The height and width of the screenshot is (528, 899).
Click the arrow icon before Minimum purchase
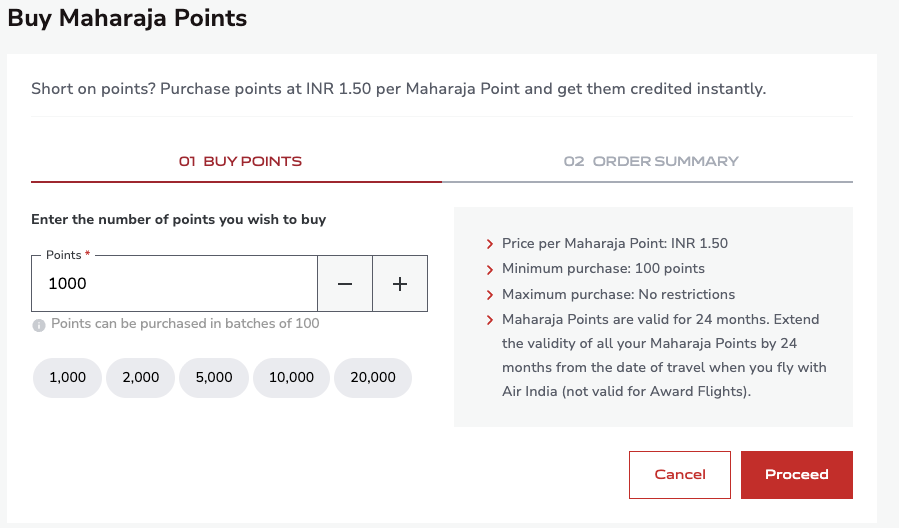(490, 269)
